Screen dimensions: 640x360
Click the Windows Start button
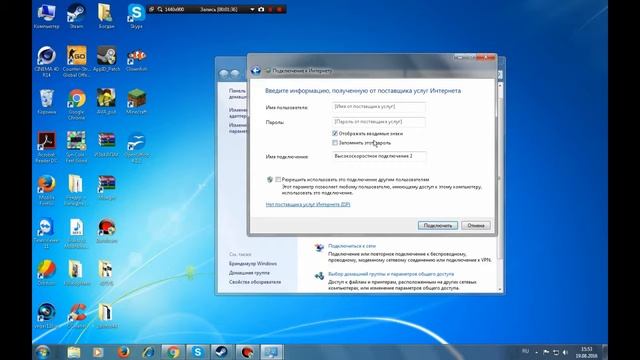(42, 352)
